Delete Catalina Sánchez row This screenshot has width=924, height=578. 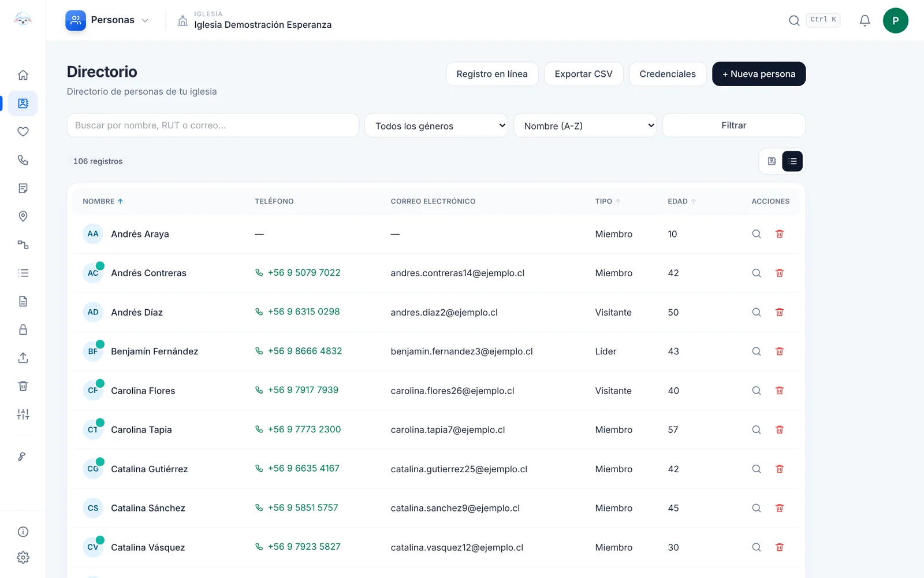pyautogui.click(x=780, y=508)
